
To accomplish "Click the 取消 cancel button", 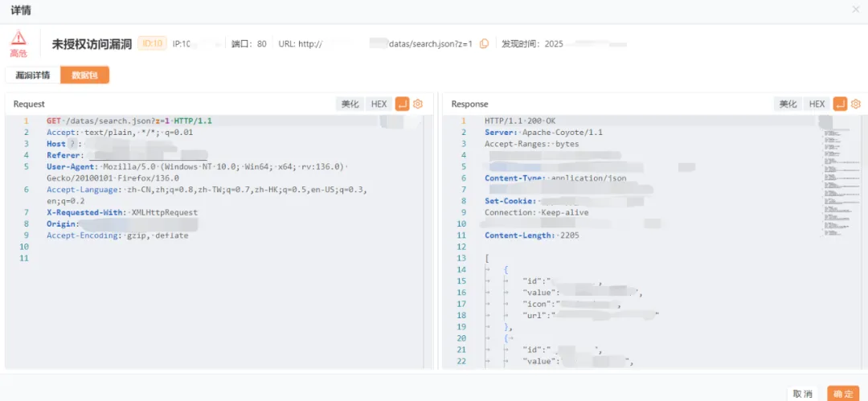I will [802, 394].
